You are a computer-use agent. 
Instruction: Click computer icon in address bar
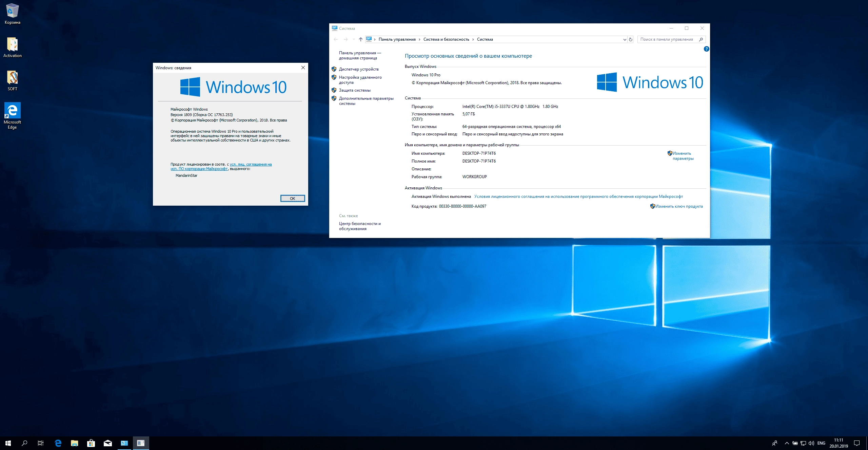tap(369, 39)
